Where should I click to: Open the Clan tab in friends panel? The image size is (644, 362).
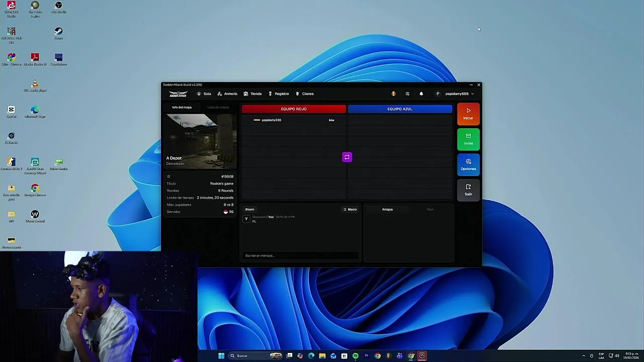(x=430, y=209)
